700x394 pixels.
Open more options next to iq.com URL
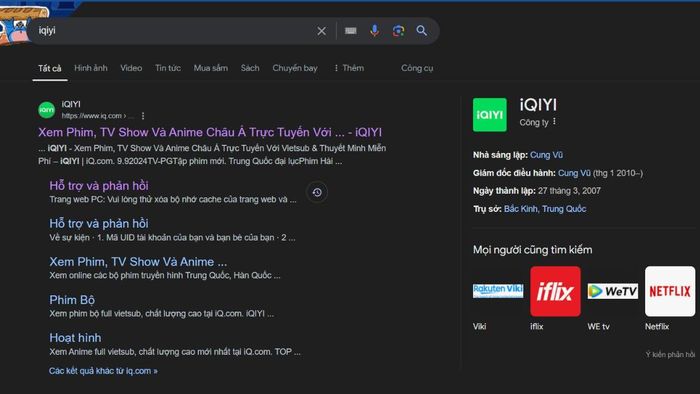coord(143,116)
